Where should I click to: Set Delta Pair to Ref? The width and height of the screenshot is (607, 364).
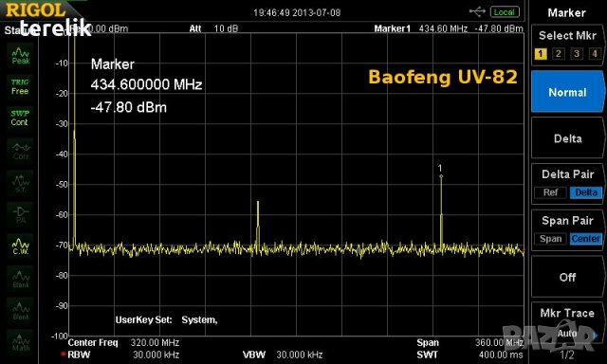(x=550, y=192)
